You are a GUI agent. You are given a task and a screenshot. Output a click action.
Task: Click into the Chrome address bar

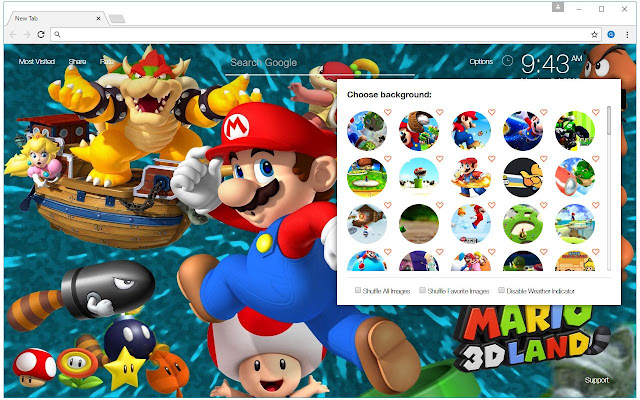326,35
